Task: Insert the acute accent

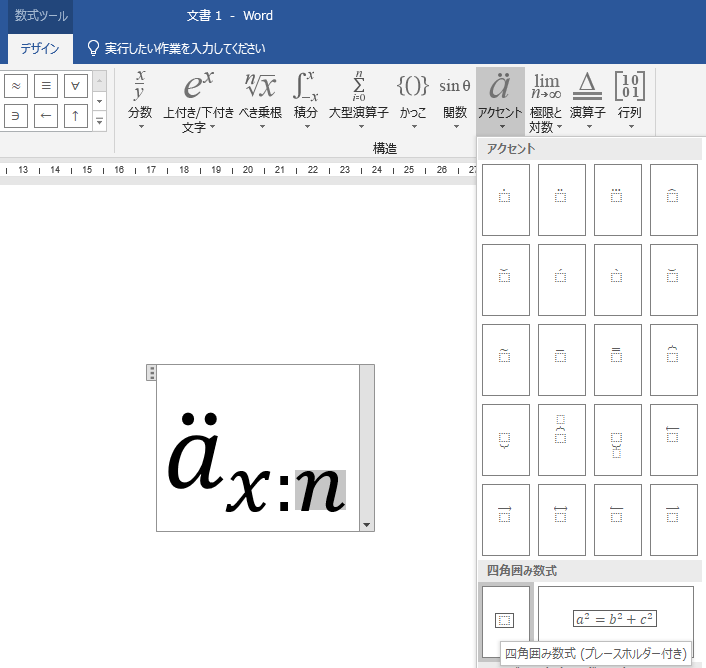Action: [x=561, y=280]
